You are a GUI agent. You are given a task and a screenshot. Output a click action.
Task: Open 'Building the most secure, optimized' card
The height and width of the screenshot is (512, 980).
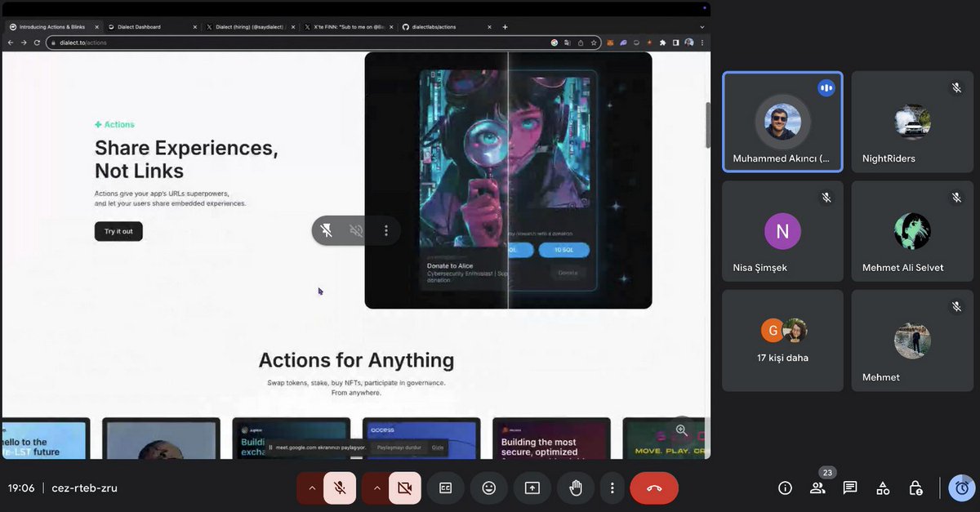coord(551,439)
